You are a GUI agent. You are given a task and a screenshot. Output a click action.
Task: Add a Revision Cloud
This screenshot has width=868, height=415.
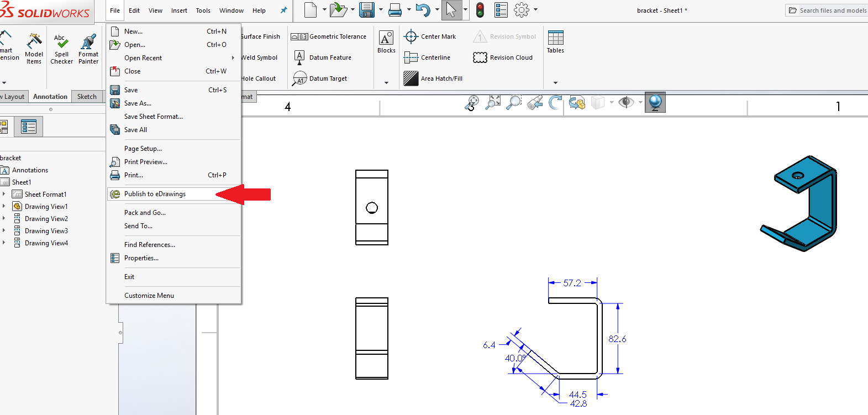point(503,57)
